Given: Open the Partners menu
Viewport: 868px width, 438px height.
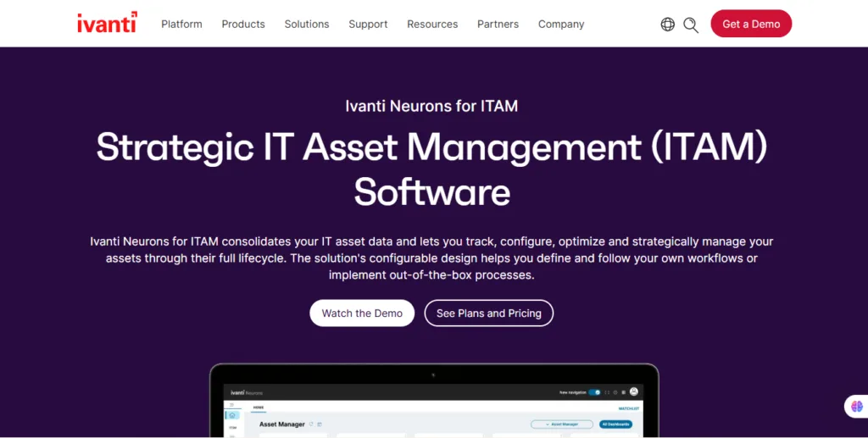Looking at the screenshot, I should coord(498,25).
